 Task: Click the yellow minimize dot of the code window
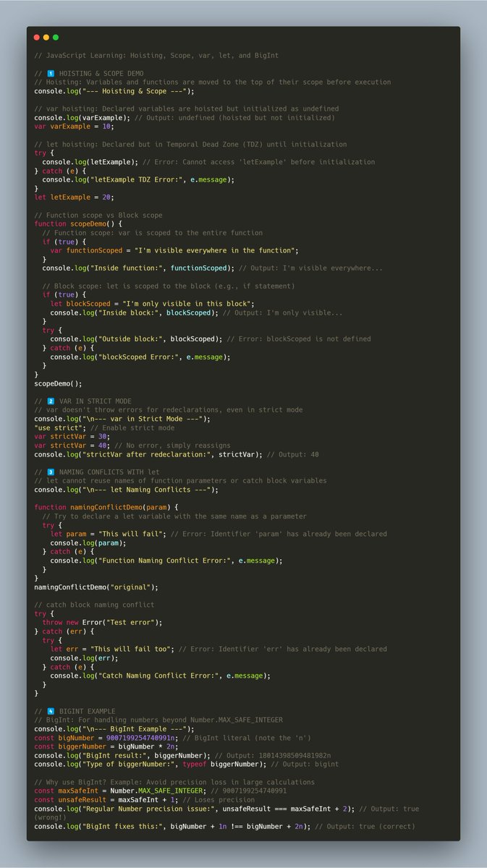point(46,37)
